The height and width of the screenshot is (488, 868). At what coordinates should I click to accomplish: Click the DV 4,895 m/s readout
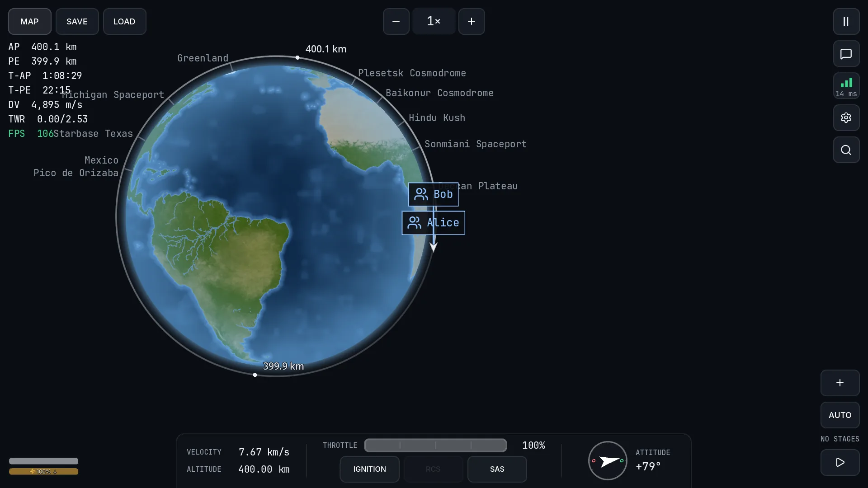[45, 105]
